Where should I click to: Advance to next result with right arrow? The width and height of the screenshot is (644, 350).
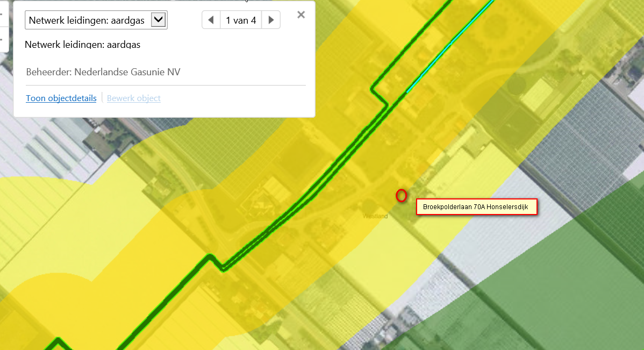point(271,20)
